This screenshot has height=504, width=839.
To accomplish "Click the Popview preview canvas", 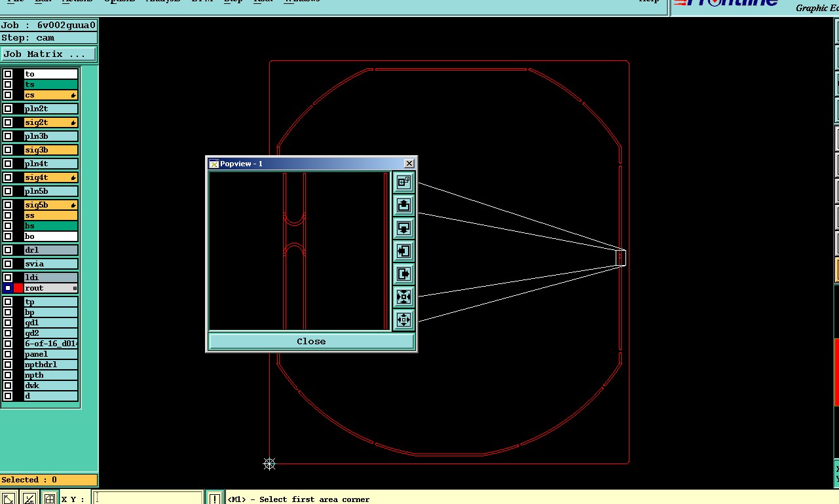I will [x=299, y=251].
